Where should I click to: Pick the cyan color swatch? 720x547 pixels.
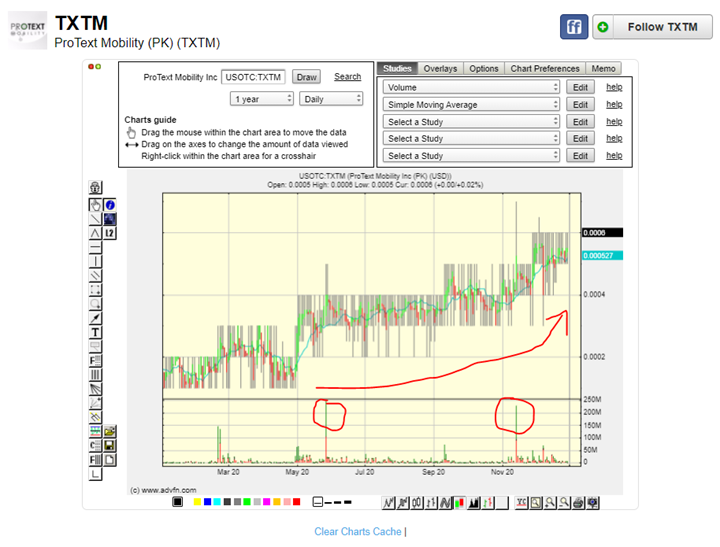[217, 502]
